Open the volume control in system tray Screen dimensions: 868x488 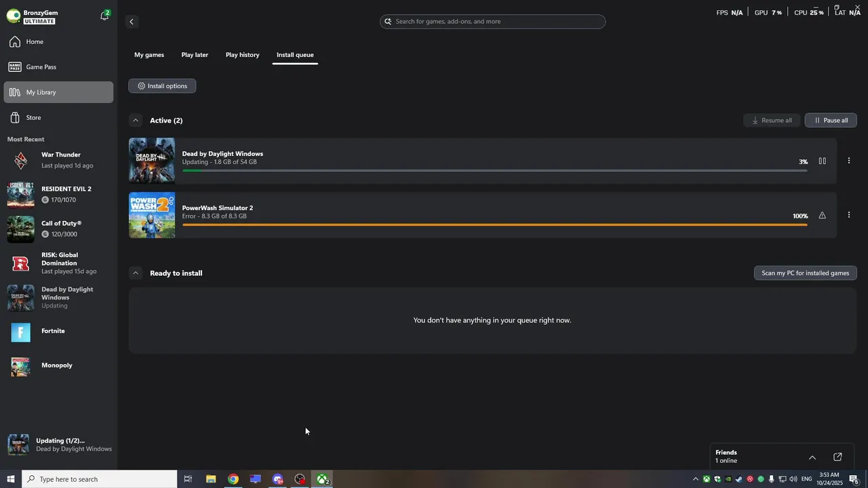pos(793,479)
